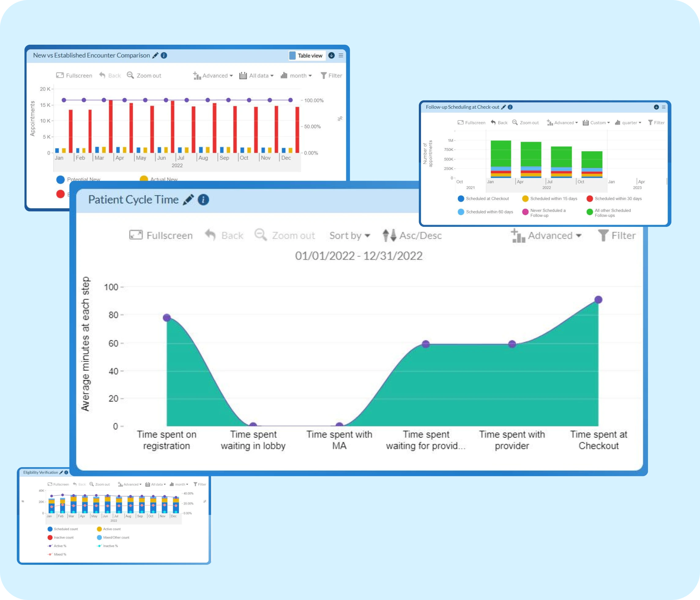The image size is (700, 600).
Task: Open quarter grouping dropdown in Follow-up Scheduling
Action: 628,122
